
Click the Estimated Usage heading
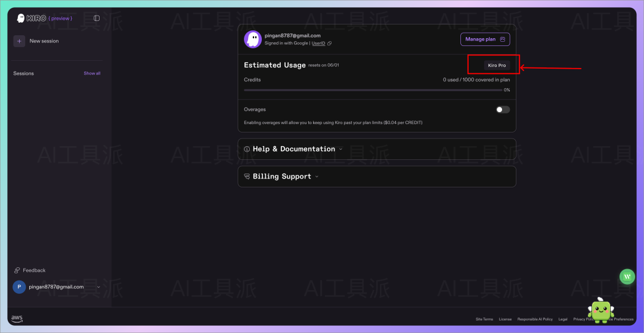click(x=275, y=65)
